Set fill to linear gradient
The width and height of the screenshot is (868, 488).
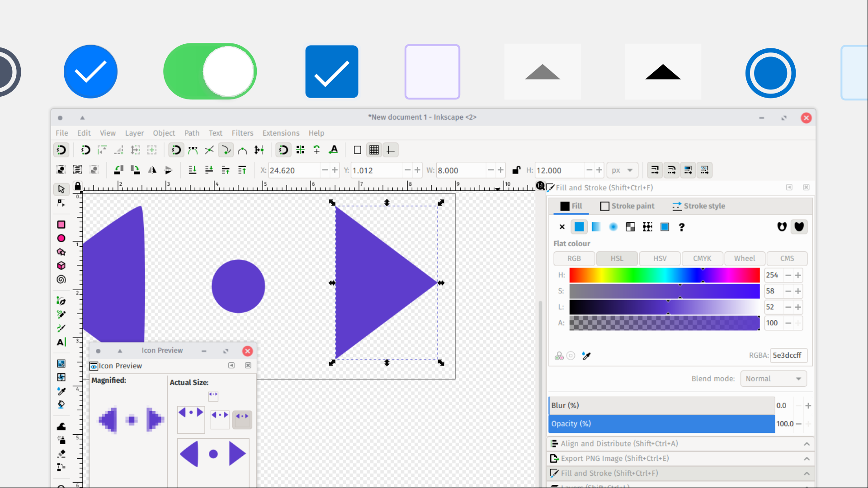[x=596, y=227]
